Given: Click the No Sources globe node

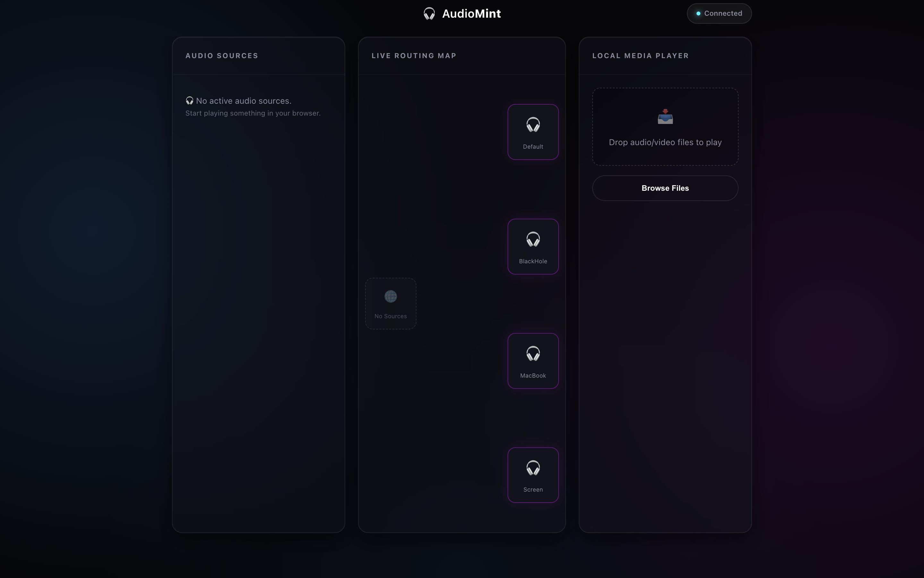Looking at the screenshot, I should click(x=390, y=303).
